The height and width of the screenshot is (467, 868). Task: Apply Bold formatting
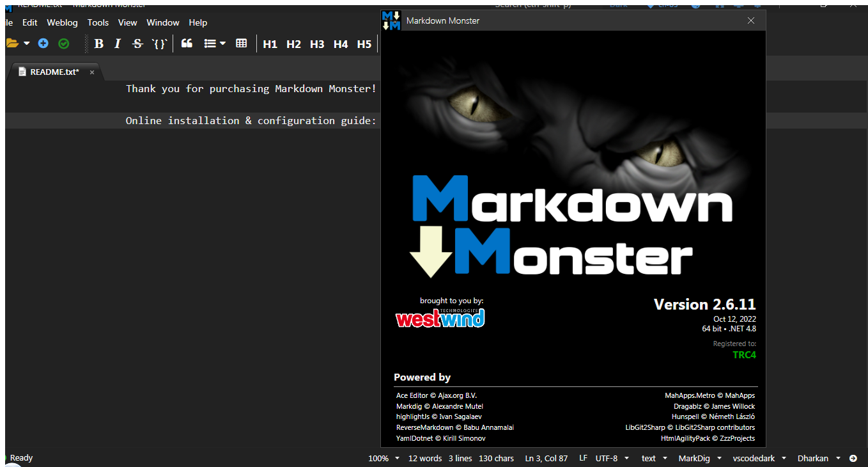coord(98,44)
